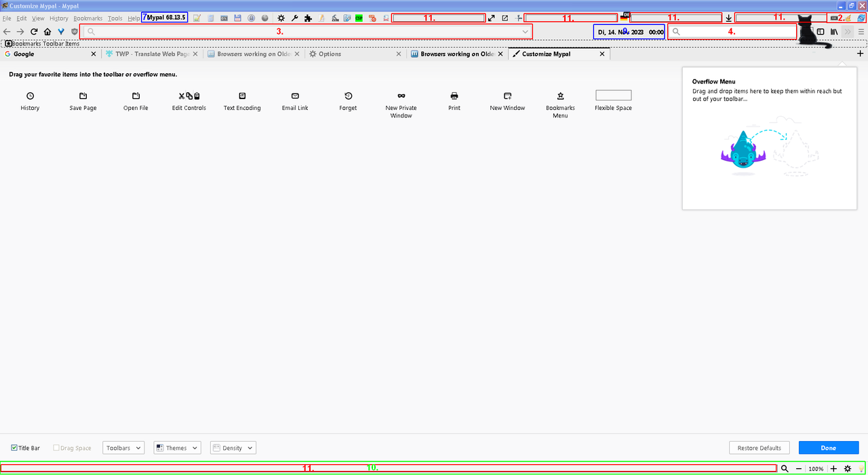Screen dimensions: 868x475
Task: Open the Help menu
Action: click(x=134, y=18)
